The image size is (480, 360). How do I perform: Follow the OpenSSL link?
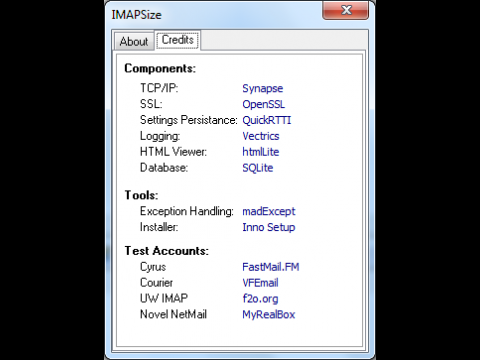point(264,104)
